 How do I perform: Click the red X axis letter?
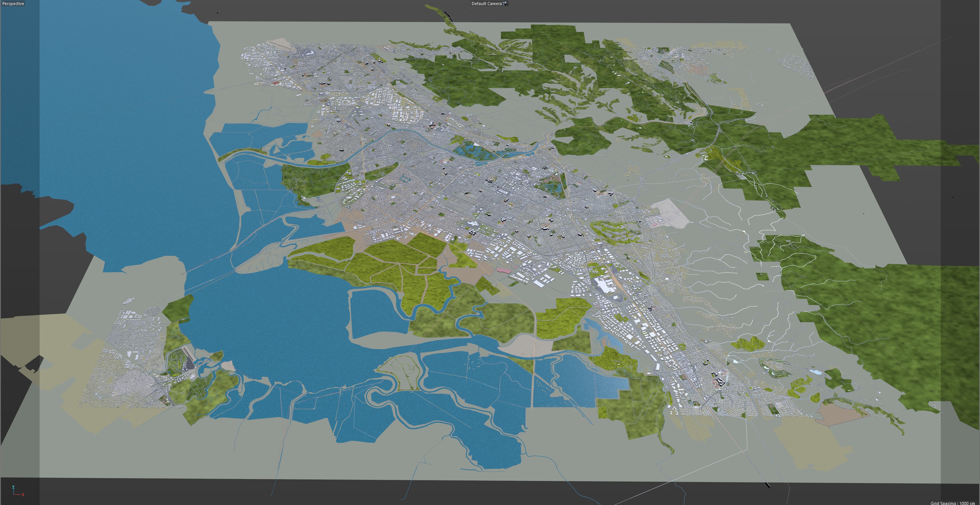pyautogui.click(x=23, y=495)
